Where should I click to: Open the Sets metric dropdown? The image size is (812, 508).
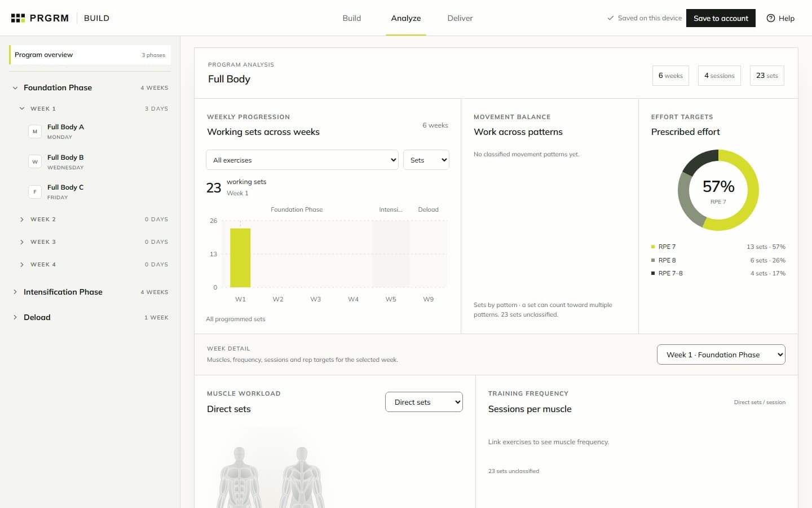pyautogui.click(x=426, y=160)
